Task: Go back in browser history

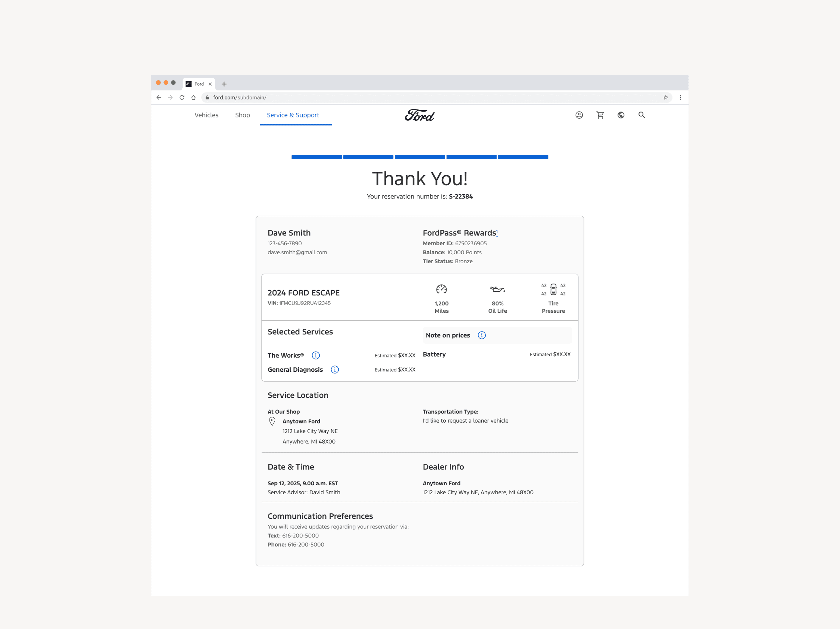Action: (159, 98)
